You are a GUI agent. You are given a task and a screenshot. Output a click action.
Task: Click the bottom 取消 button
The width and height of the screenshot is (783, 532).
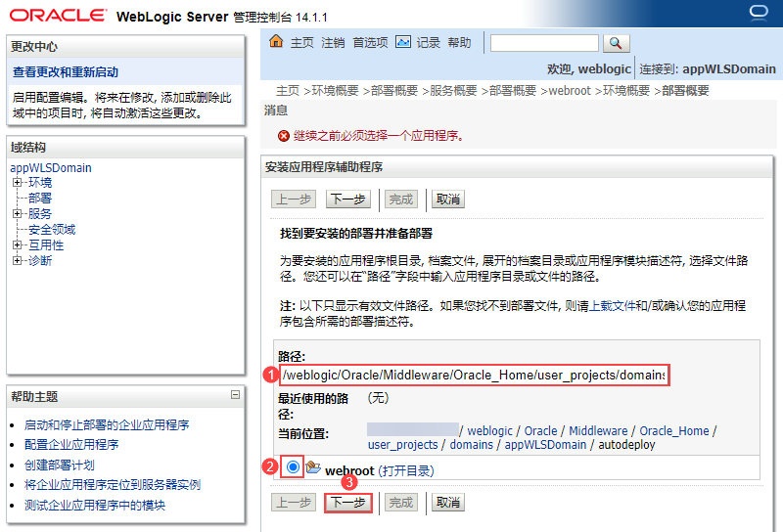(448, 502)
